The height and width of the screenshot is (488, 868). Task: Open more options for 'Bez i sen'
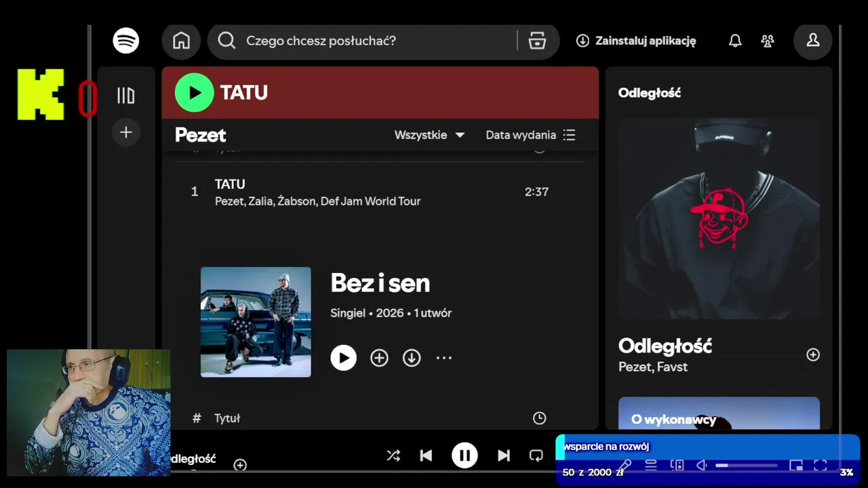[x=443, y=358]
